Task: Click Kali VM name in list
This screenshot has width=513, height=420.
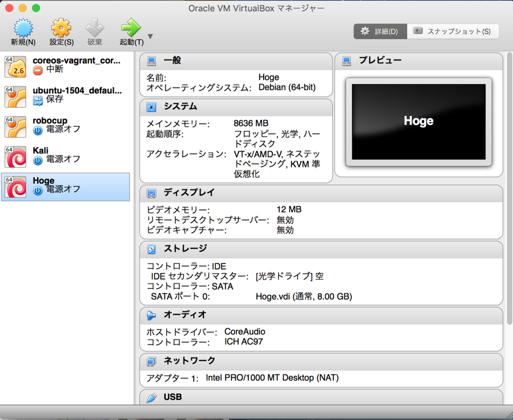Action: click(41, 151)
